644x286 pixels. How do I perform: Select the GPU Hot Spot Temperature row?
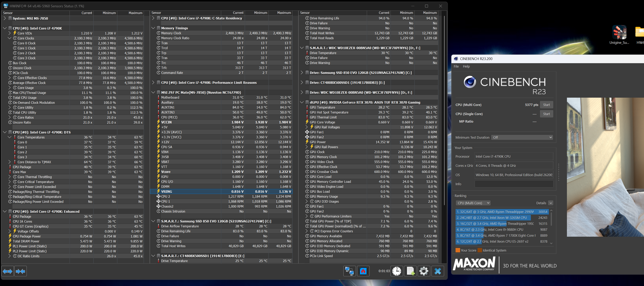click(x=369, y=112)
